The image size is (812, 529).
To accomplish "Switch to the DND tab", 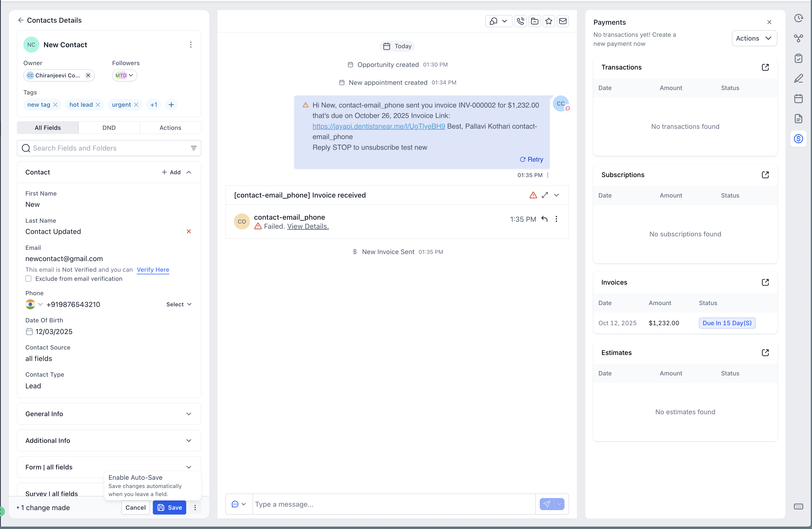I will tap(109, 128).
